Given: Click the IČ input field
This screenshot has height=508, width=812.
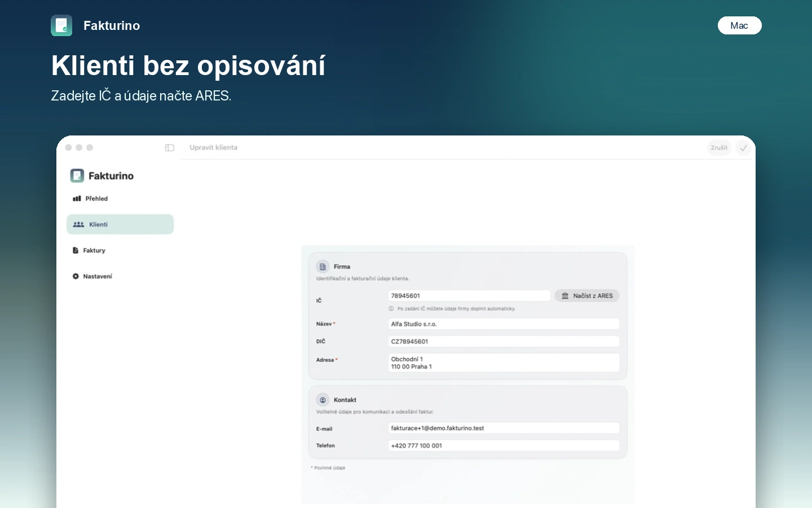Looking at the screenshot, I should coord(469,296).
